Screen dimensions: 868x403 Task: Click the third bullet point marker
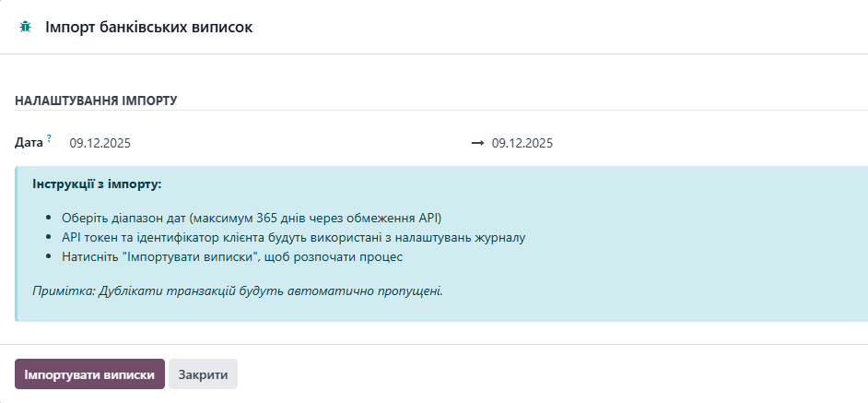(x=50, y=258)
